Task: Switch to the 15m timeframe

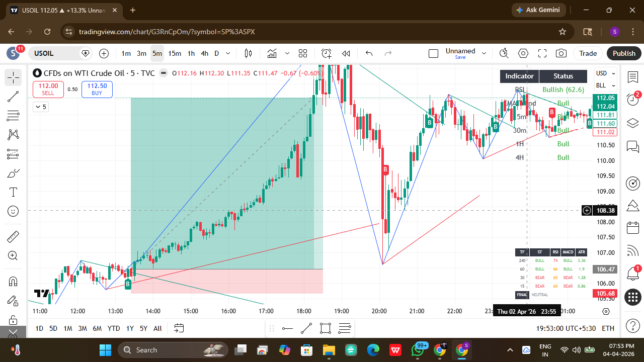Action: click(x=175, y=53)
